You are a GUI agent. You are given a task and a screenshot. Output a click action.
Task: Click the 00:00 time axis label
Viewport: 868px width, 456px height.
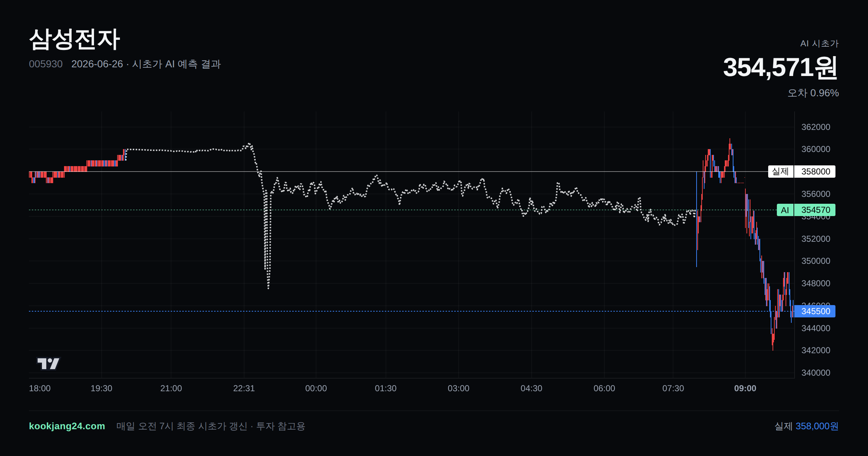coord(316,388)
